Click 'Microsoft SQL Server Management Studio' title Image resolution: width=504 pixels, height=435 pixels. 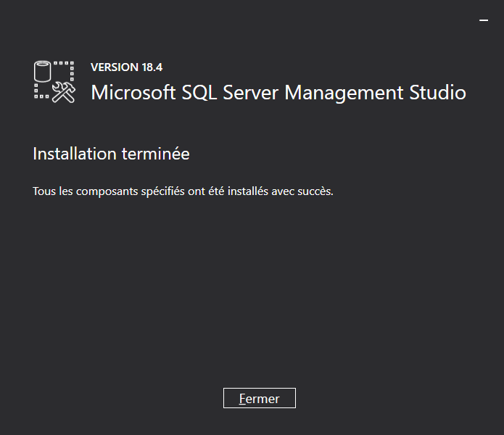click(x=278, y=93)
